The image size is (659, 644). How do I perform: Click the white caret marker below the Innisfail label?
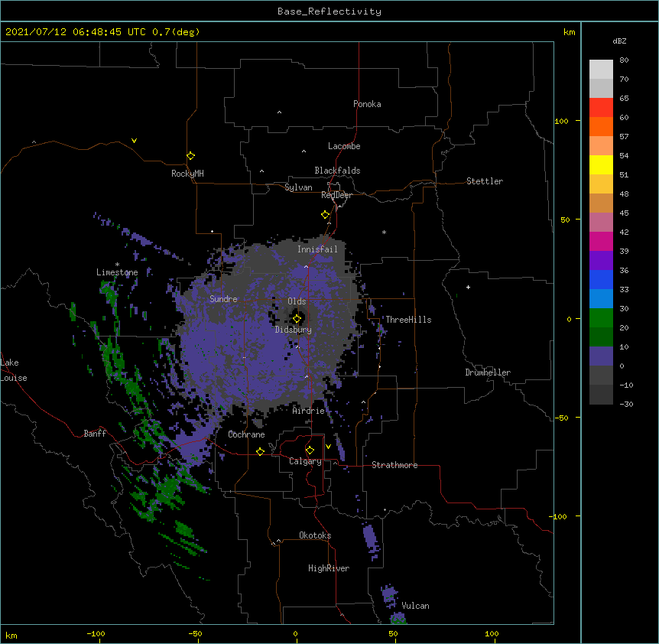click(x=306, y=267)
